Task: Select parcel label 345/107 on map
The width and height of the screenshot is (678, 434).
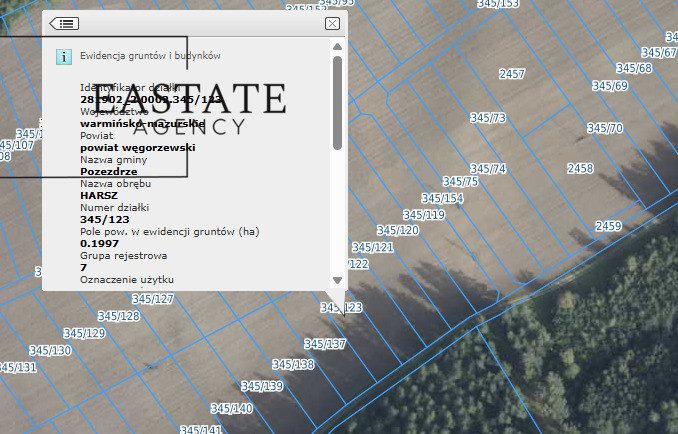Action: click(x=16, y=145)
